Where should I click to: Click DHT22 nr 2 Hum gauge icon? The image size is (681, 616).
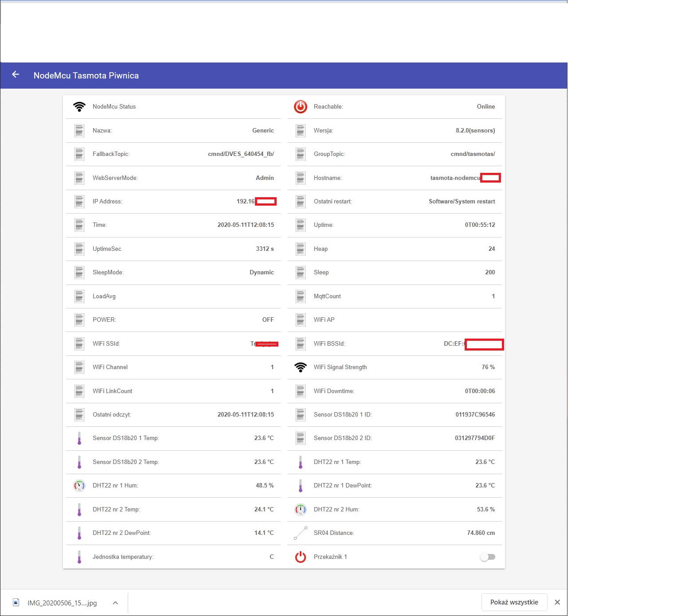point(301,510)
